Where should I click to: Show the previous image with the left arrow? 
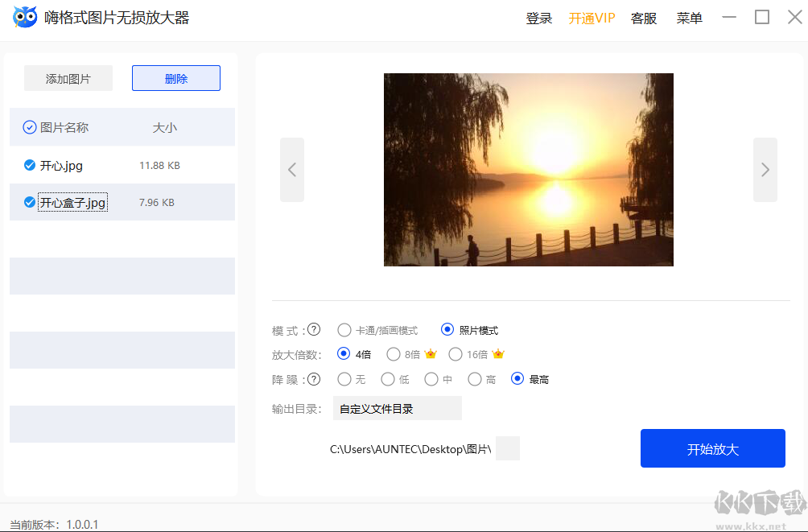tap(291, 169)
